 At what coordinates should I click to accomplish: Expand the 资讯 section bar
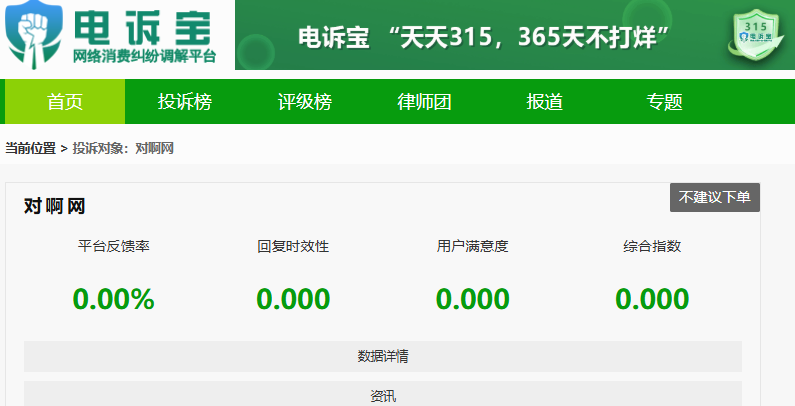coord(383,394)
